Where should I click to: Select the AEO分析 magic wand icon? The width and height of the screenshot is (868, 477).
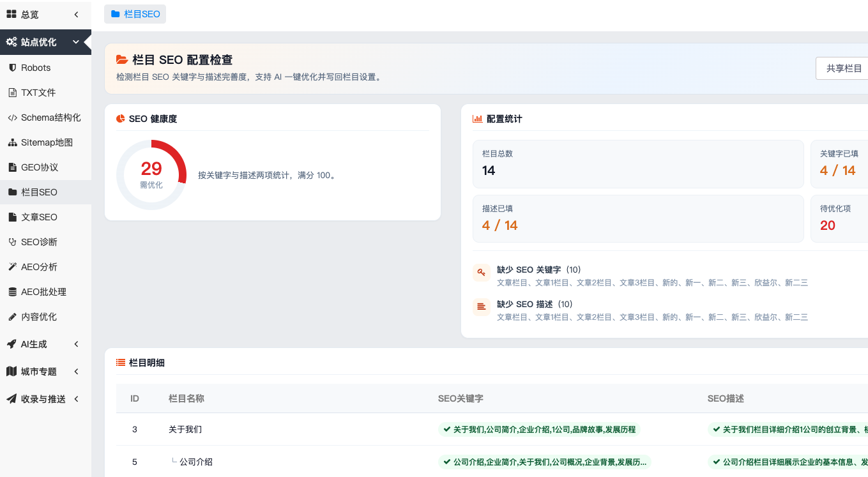(x=12, y=267)
